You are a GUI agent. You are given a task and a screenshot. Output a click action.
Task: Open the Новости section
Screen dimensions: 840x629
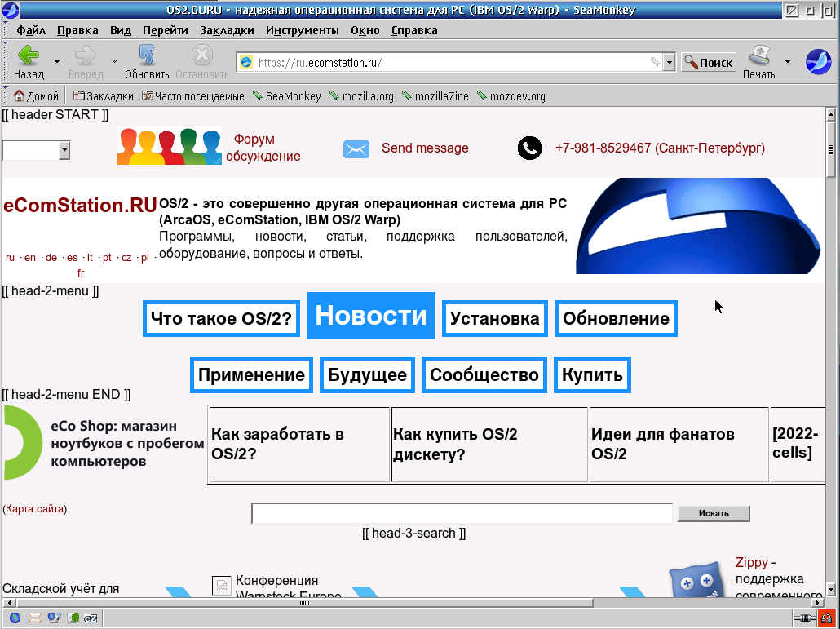click(371, 316)
